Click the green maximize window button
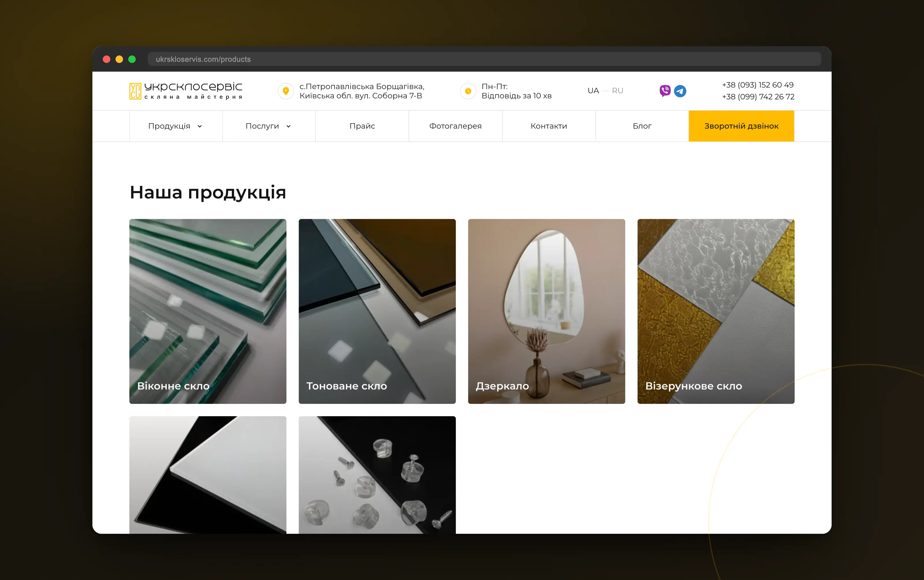Image resolution: width=924 pixels, height=580 pixels. 132,59
